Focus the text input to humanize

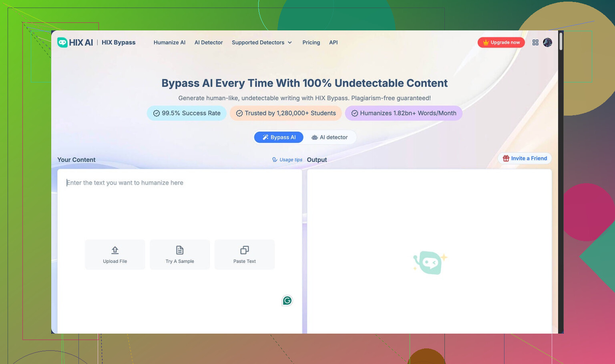coord(179,208)
